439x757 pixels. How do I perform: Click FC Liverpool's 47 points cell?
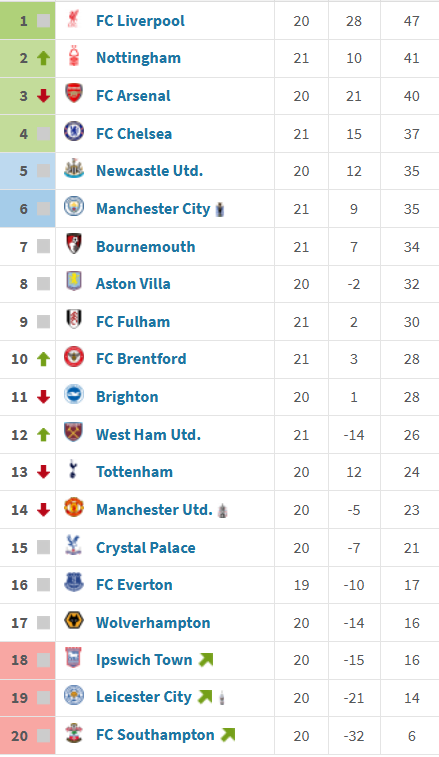coord(411,21)
